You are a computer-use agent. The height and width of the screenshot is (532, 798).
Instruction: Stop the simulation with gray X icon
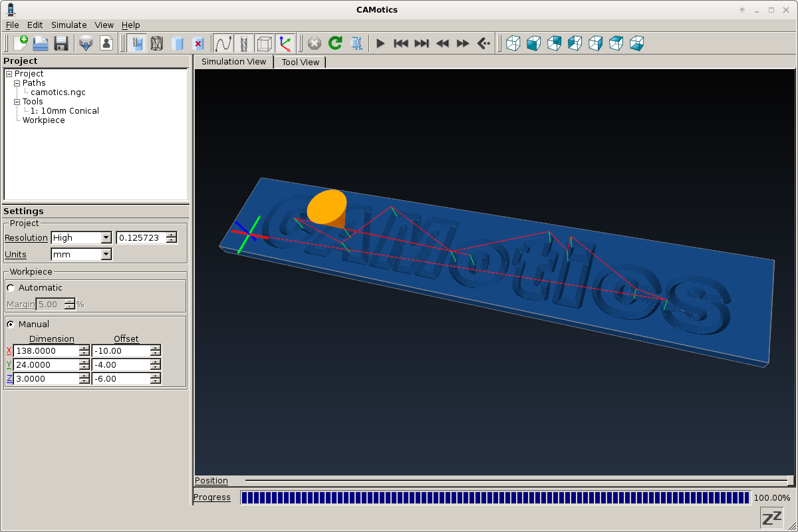[315, 43]
